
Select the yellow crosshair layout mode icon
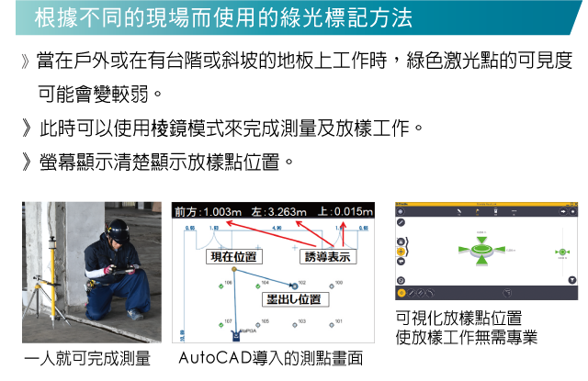pyautogui.click(x=401, y=252)
